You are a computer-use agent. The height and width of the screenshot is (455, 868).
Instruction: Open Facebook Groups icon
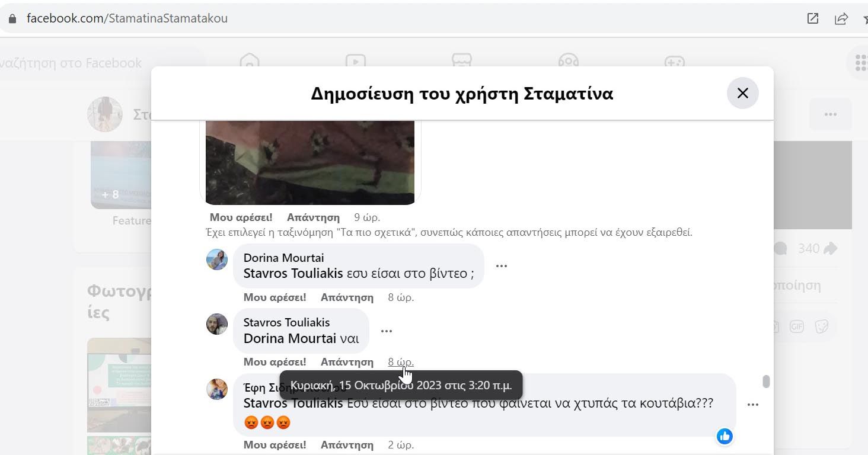(568, 62)
